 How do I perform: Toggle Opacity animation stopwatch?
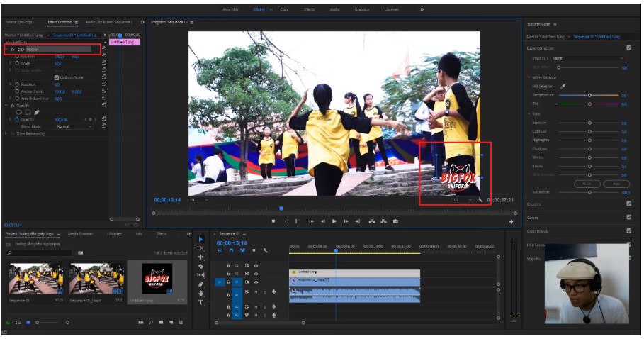click(17, 120)
